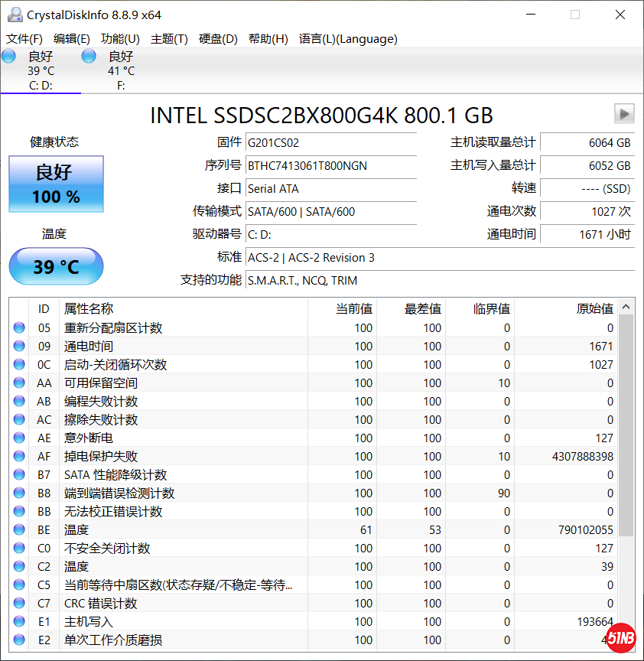Click the 主机读取量总计 value 6064 GB
644x661 pixels.
tap(587, 142)
